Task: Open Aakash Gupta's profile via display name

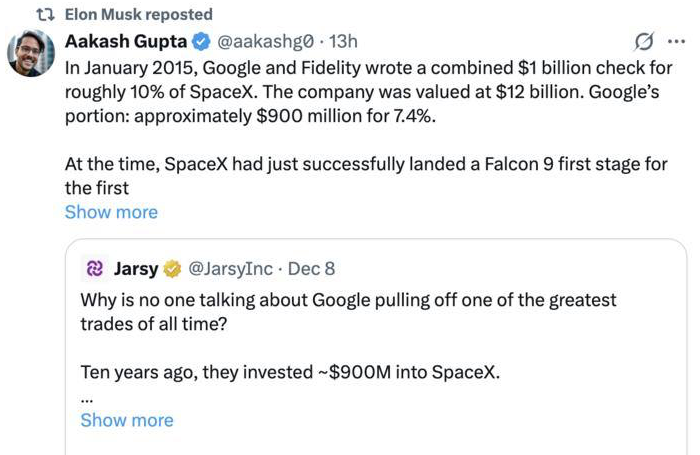Action: click(125, 42)
